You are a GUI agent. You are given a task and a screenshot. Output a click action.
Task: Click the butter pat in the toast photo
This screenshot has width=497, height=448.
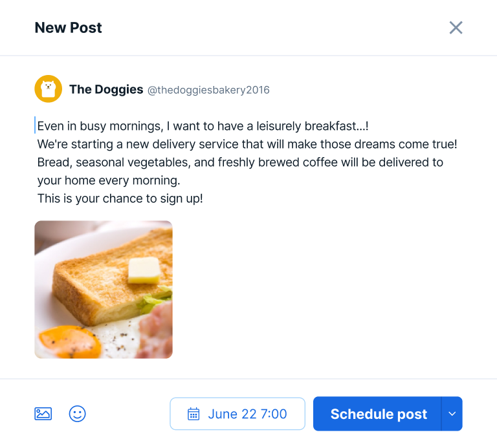coord(144,269)
